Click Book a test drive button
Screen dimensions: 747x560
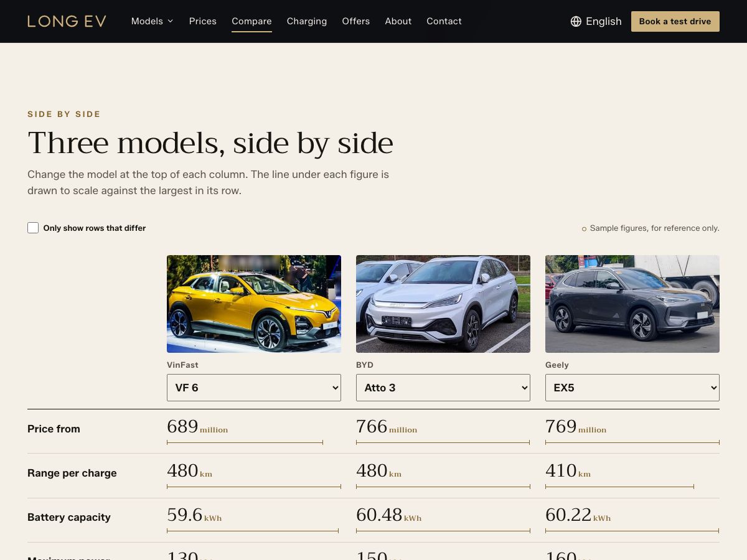pyautogui.click(x=675, y=21)
